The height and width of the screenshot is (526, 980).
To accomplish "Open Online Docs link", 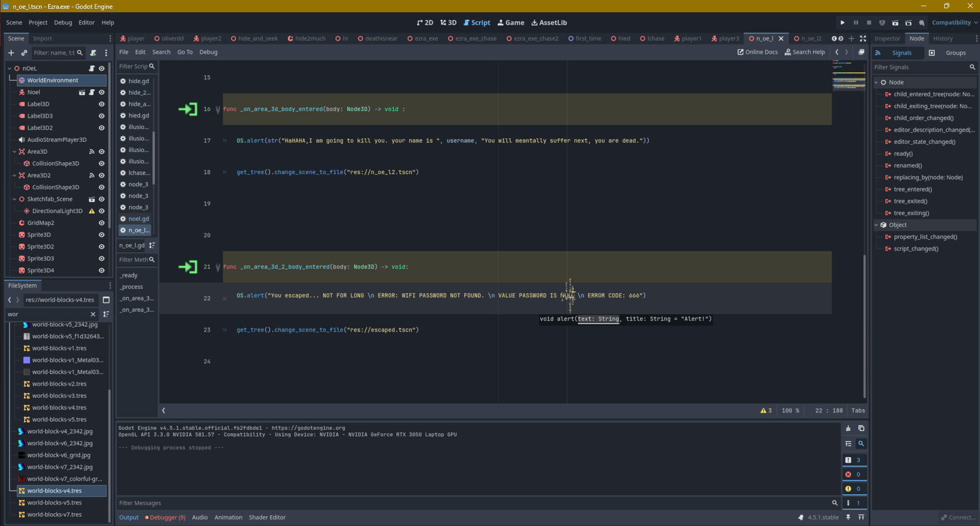I will [757, 52].
